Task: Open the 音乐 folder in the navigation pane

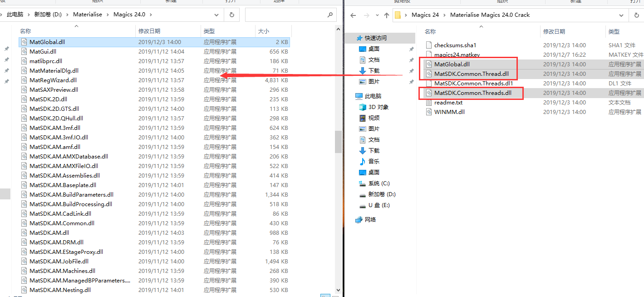Action: pos(374,162)
